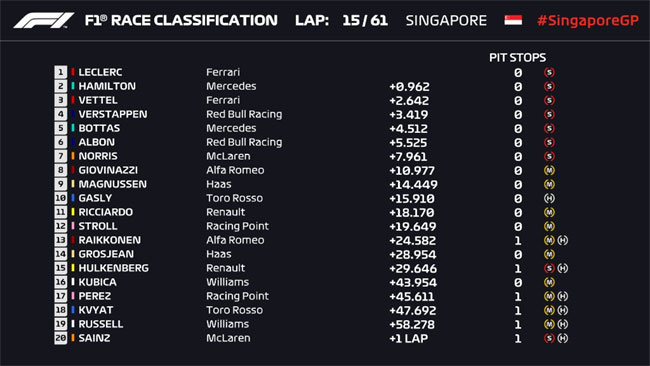Click the F1 logo at top left
The height and width of the screenshot is (366, 650).
coord(44,21)
